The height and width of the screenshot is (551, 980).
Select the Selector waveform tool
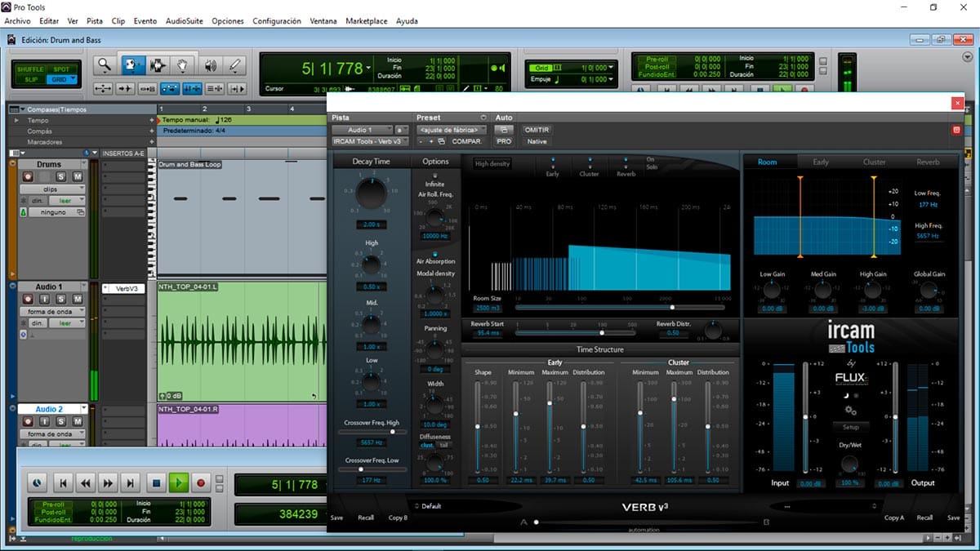[x=158, y=65]
